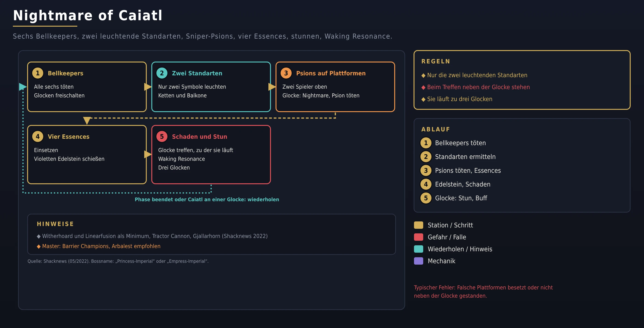Click the Standarten ermitteln step in Ablauf
The height and width of the screenshot is (328, 644).
pyautogui.click(x=465, y=157)
